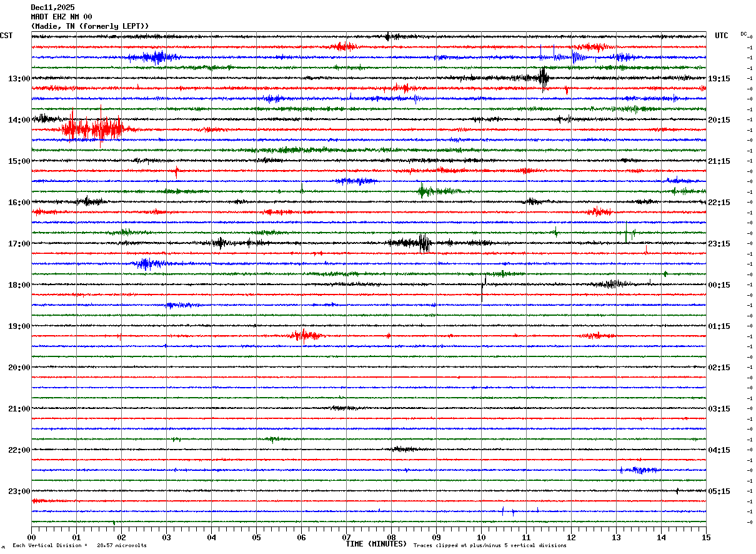The height and width of the screenshot is (554, 756).
Task: Click the black seismic event on the 13:00 trace
Action: coord(543,78)
